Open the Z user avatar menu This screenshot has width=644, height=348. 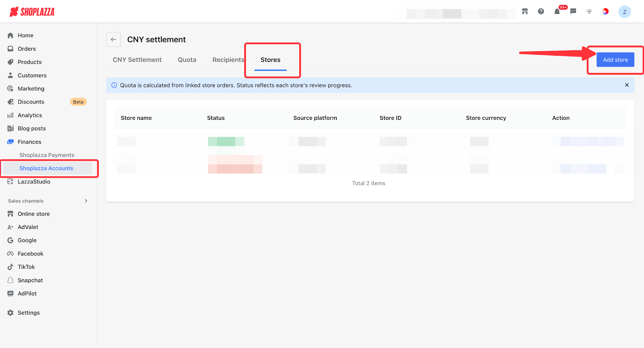pyautogui.click(x=625, y=12)
